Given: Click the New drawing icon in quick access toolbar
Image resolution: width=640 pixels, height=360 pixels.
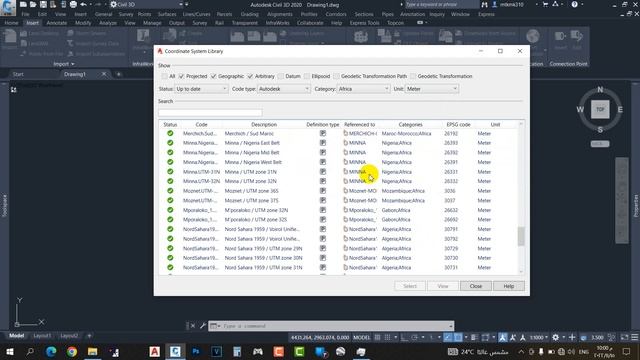Looking at the screenshot, I should point(23,4).
